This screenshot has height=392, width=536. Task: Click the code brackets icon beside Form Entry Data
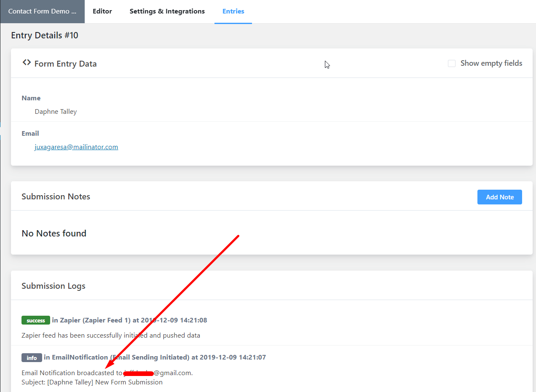pyautogui.click(x=27, y=63)
